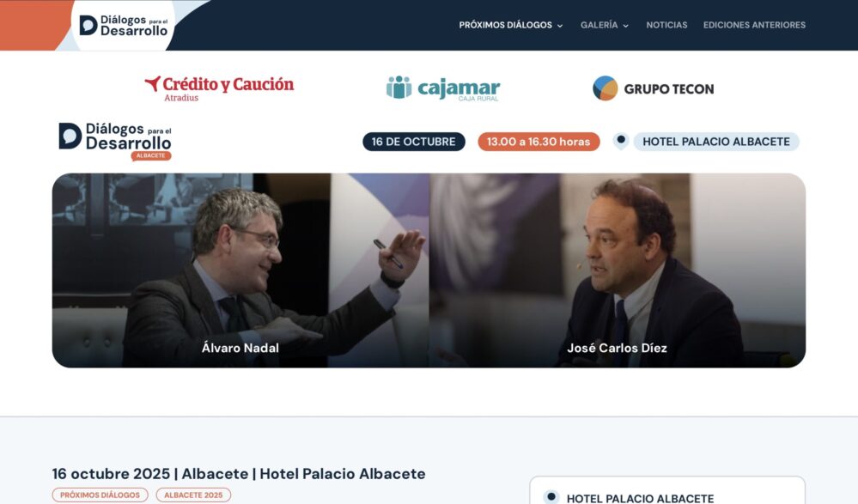Click the location pin icon beside the hotel badge
Viewport: 858px width, 504px height.
(x=620, y=141)
